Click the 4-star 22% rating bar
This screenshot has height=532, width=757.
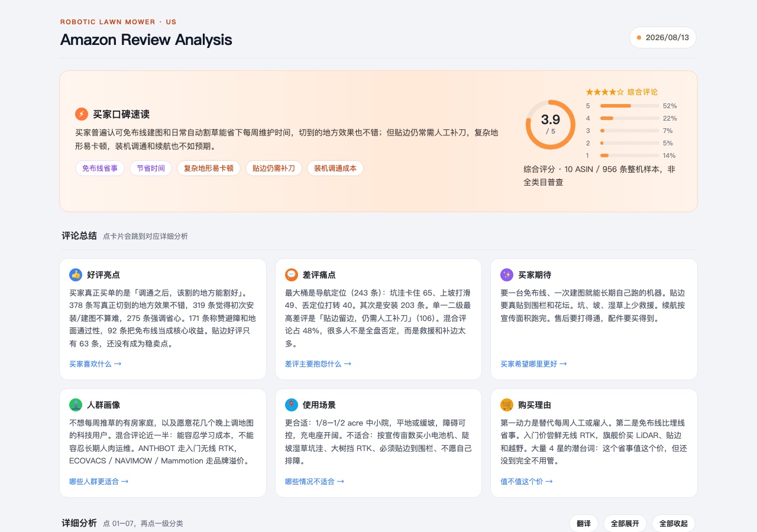[631, 118]
